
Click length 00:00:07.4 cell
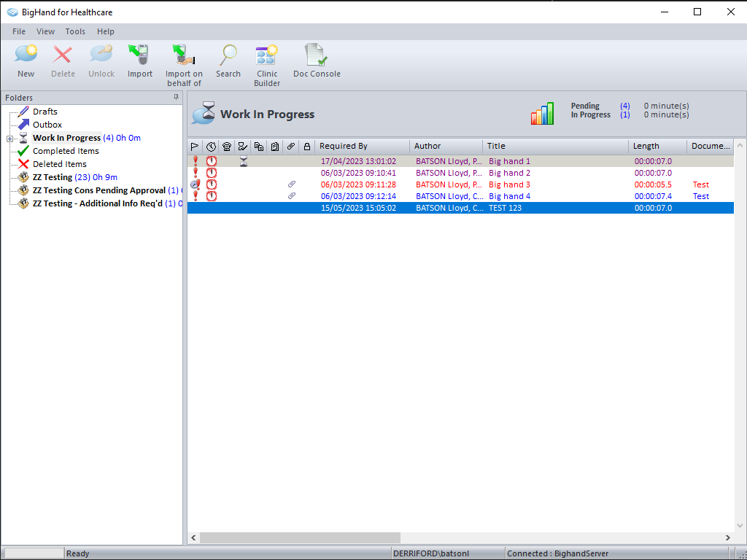coord(653,196)
